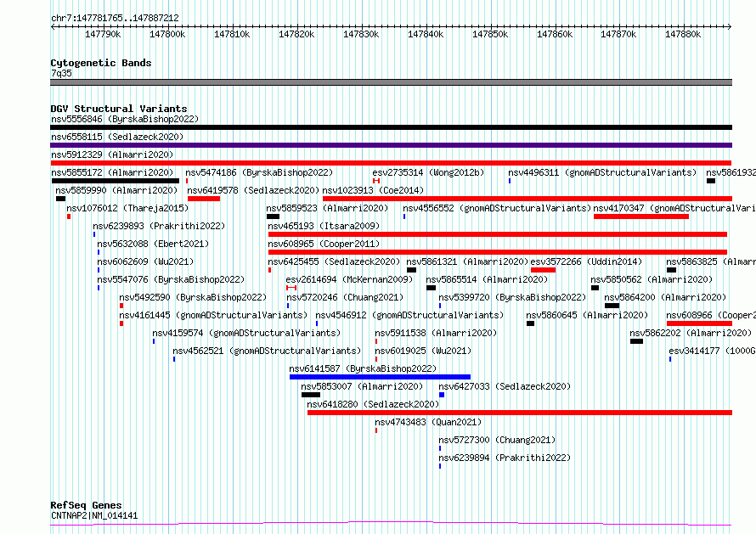756x534 pixels.
Task: Open nsv5860645 (Almarri2020) label
Action: (587, 315)
